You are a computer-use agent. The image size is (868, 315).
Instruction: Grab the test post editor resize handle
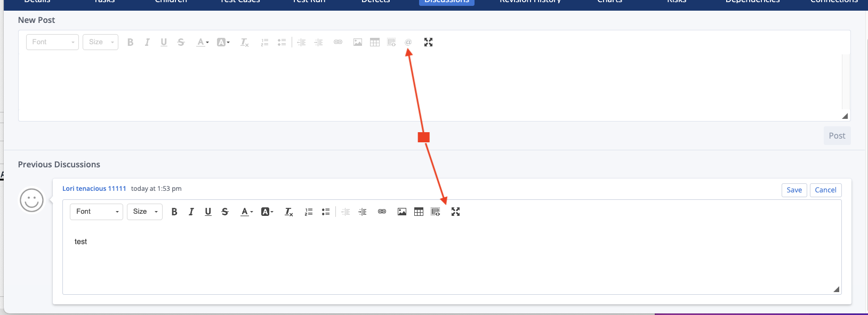coord(837,289)
